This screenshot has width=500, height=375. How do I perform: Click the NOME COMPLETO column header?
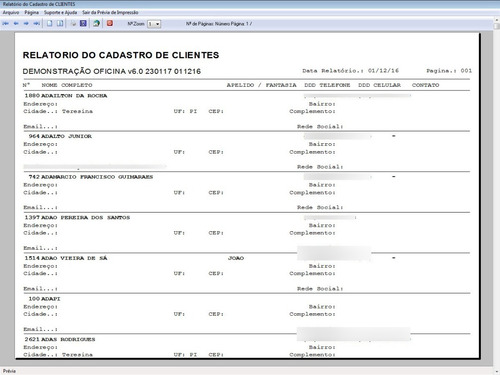[x=67, y=85]
